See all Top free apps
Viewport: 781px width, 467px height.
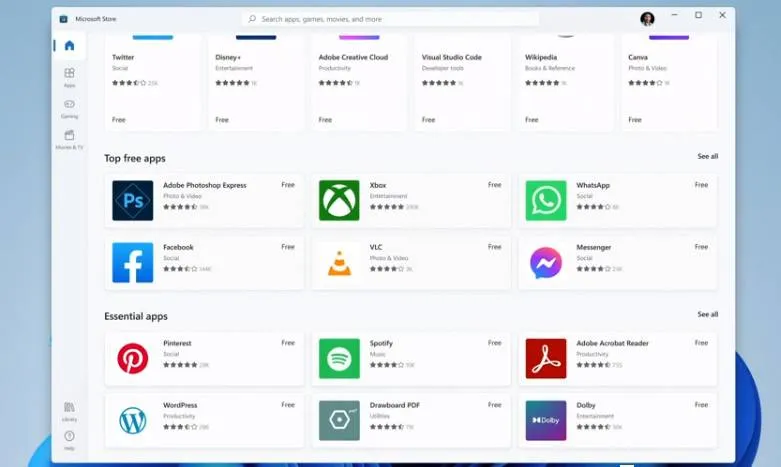click(707, 156)
